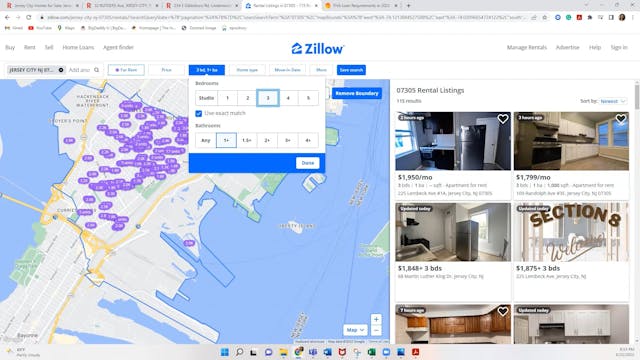Image resolution: width=640 pixels, height=360 pixels.
Task: Open the Advertise link
Action: pos(567,47)
